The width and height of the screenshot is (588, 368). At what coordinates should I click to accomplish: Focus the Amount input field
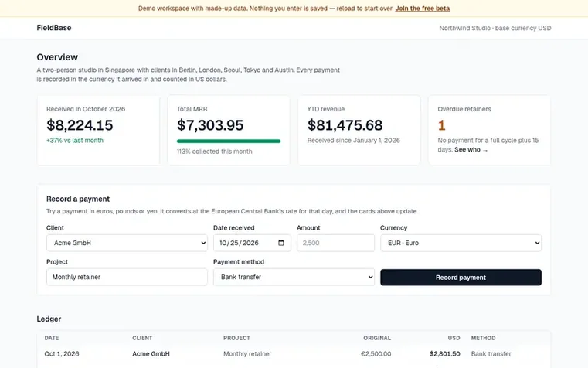[335, 243]
